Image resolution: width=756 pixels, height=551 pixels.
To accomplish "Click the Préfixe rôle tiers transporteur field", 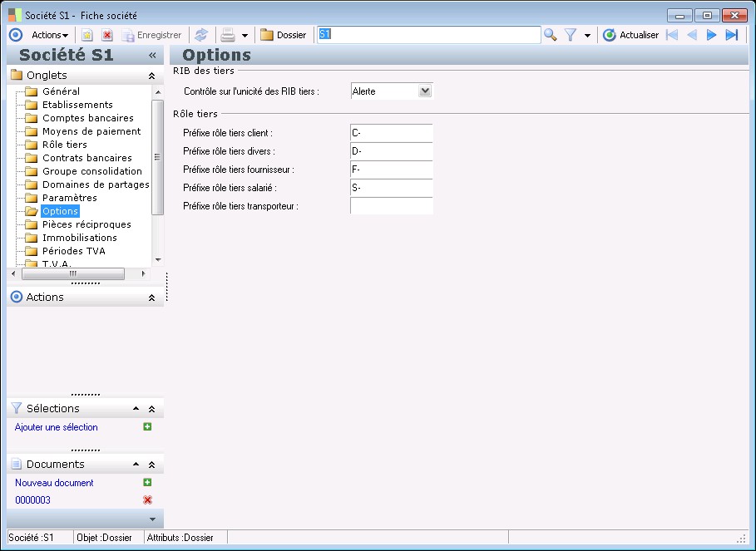I will point(391,206).
